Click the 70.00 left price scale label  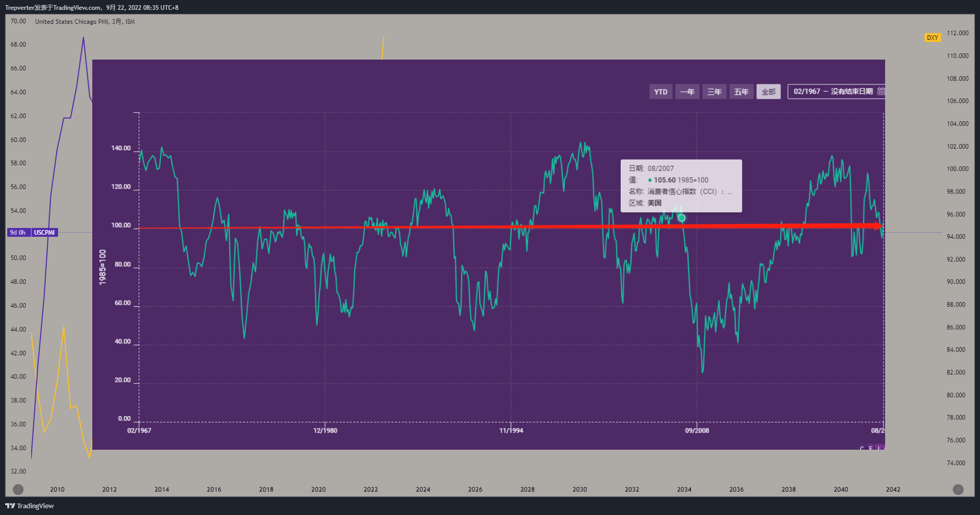18,21
